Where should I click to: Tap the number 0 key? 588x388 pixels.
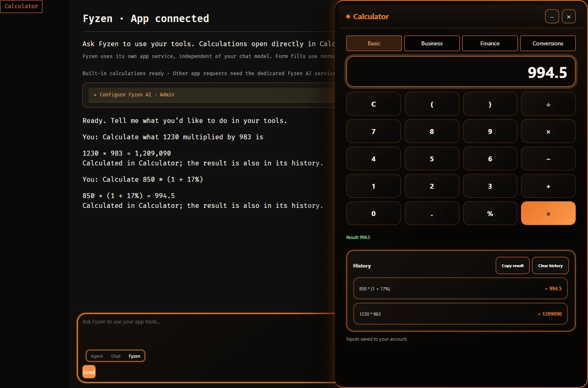(374, 214)
